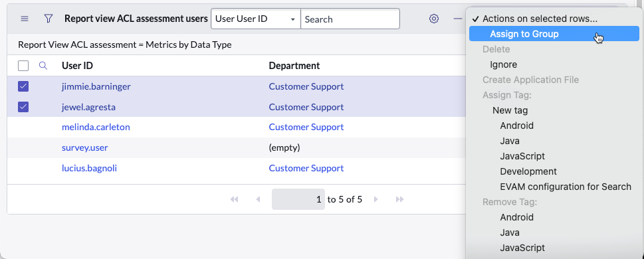Sort by the User ID column header
Screen dimensions: 644x259
pos(77,66)
